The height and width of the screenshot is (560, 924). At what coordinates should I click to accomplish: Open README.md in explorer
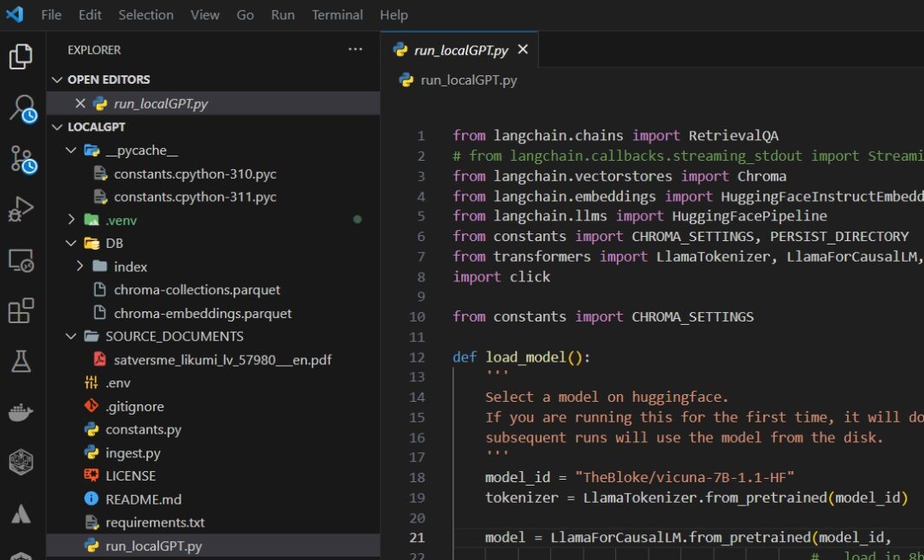[143, 499]
